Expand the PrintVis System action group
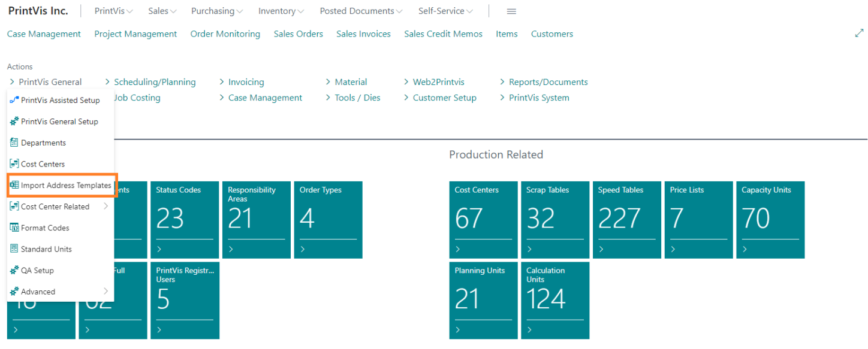The height and width of the screenshot is (349, 868). (535, 98)
